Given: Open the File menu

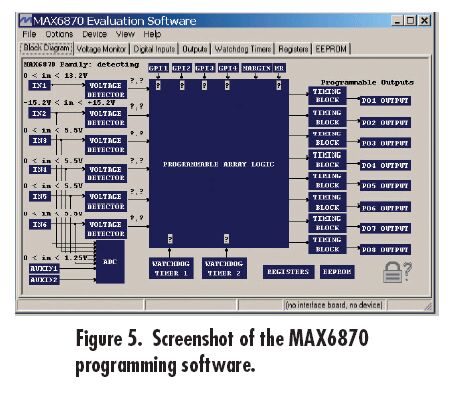Looking at the screenshot, I should click(29, 34).
